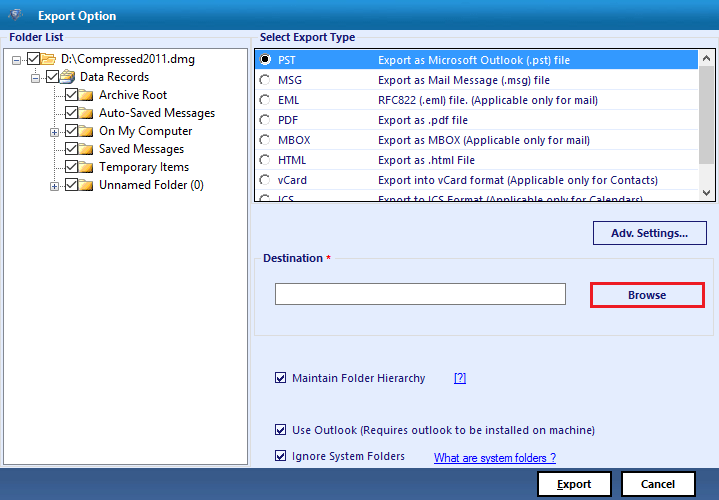719x500 pixels.
Task: Select the EML export type radio button
Action: [x=265, y=100]
